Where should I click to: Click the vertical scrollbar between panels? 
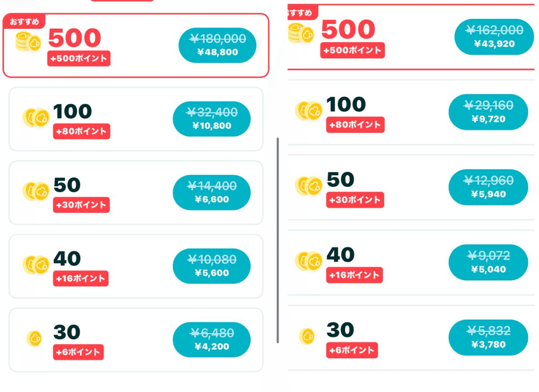pos(278,240)
